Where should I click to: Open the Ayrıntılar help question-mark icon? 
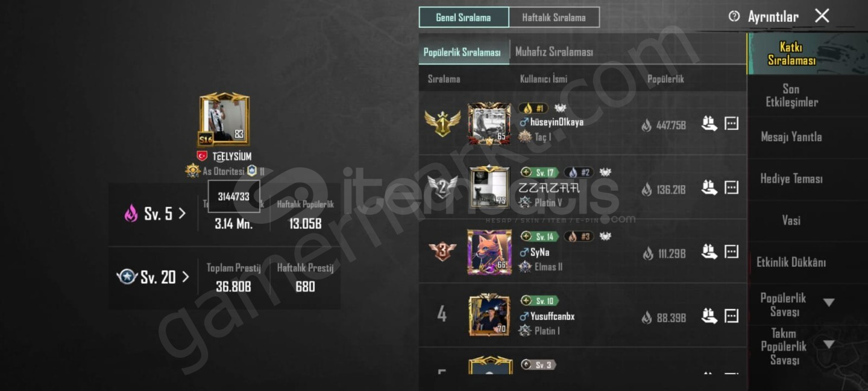(x=734, y=16)
